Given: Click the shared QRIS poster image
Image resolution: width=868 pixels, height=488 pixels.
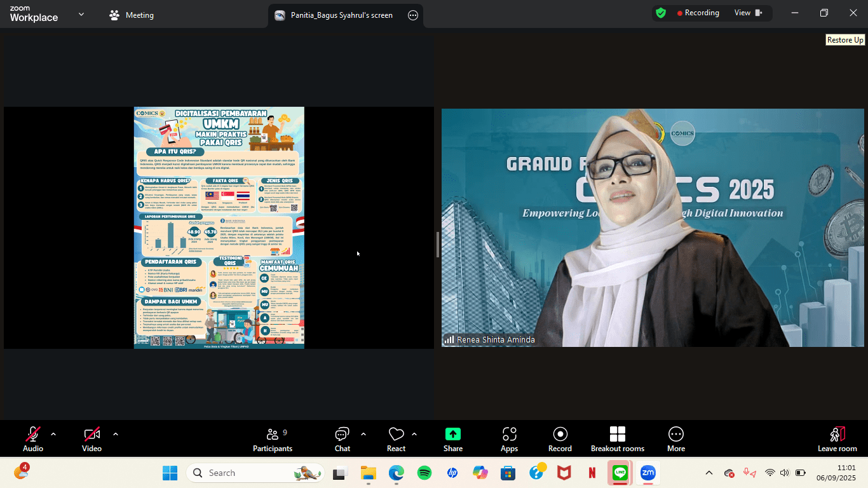Looking at the screenshot, I should pyautogui.click(x=219, y=227).
